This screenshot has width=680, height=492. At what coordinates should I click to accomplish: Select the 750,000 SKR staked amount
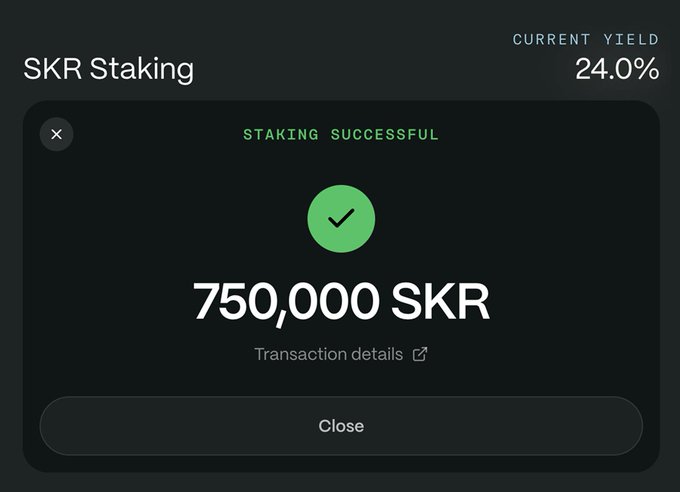click(341, 300)
